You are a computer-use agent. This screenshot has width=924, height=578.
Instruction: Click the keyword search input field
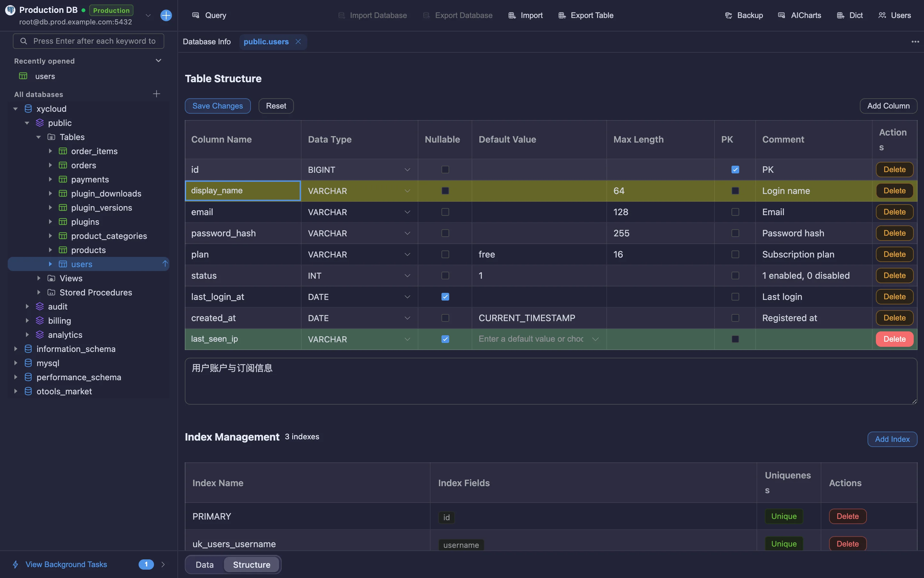pyautogui.click(x=89, y=41)
